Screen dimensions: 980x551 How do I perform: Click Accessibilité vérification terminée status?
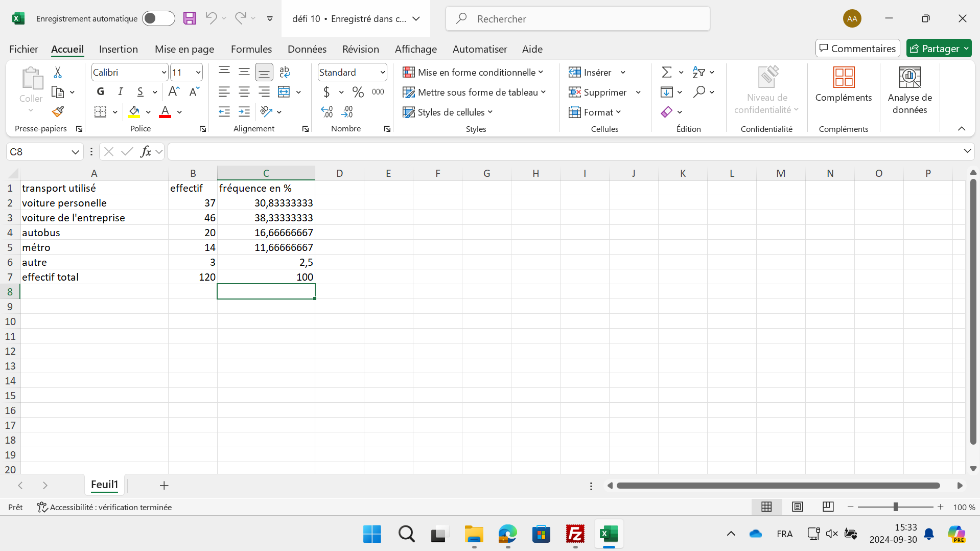click(x=104, y=507)
